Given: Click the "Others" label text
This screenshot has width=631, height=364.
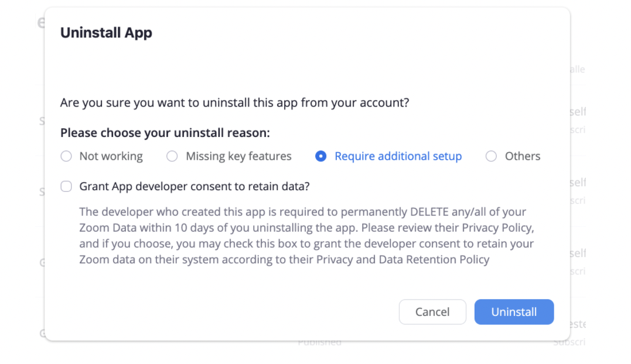Looking at the screenshot, I should pyautogui.click(x=522, y=156).
